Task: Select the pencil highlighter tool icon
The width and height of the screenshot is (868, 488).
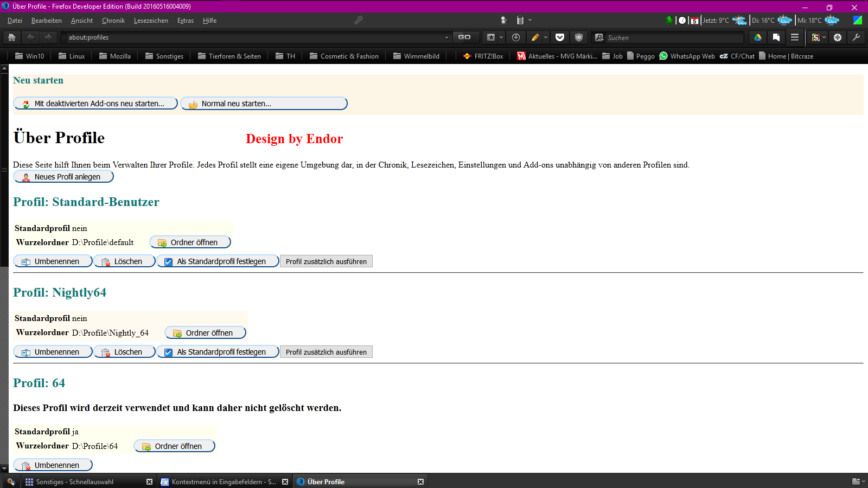Action: coord(535,37)
